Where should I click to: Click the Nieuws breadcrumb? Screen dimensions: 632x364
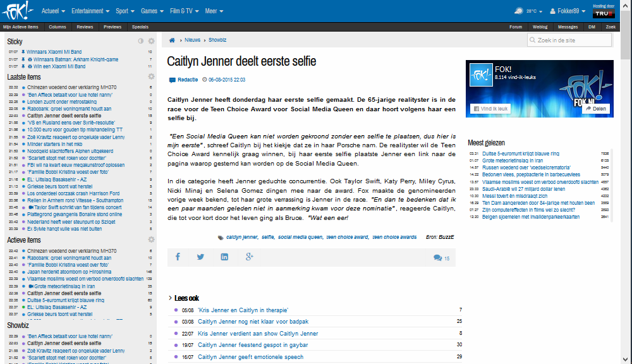click(192, 40)
